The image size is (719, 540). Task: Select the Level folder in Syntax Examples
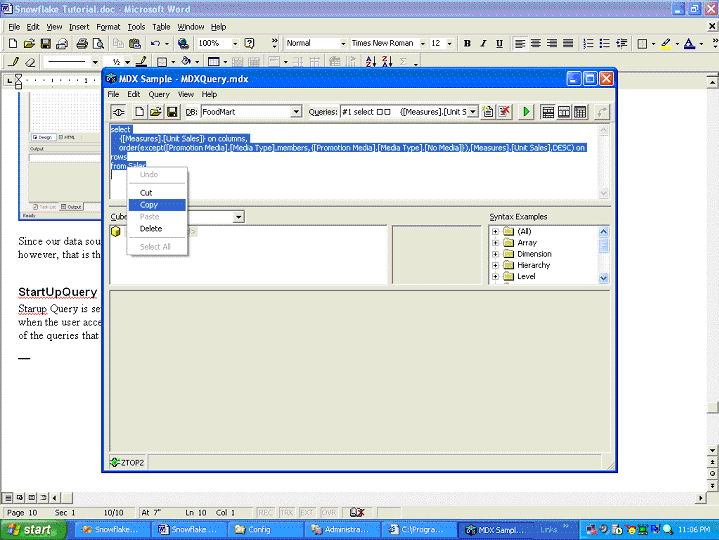(x=526, y=276)
